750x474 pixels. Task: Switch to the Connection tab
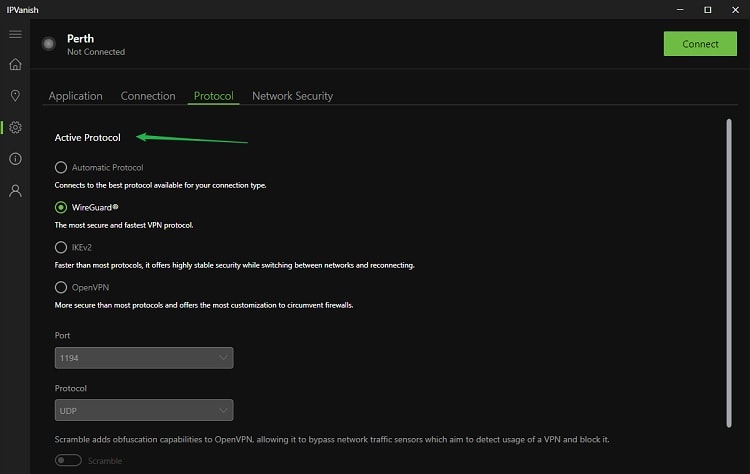148,96
